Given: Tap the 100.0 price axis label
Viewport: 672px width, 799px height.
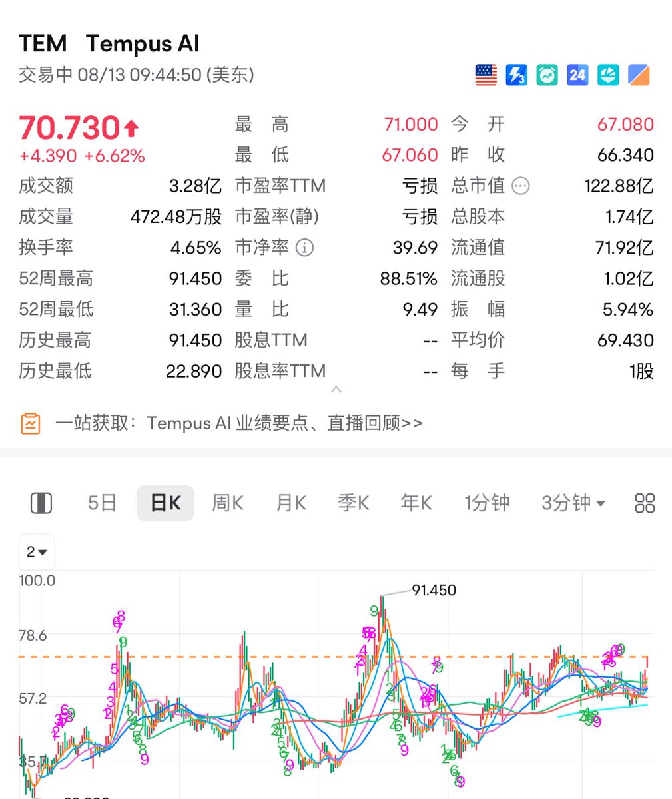Looking at the screenshot, I should (x=37, y=581).
